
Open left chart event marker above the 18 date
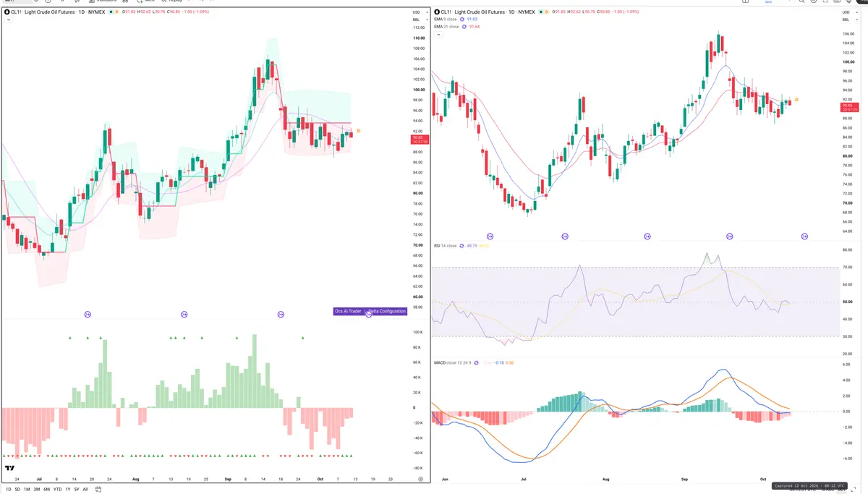(x=281, y=314)
